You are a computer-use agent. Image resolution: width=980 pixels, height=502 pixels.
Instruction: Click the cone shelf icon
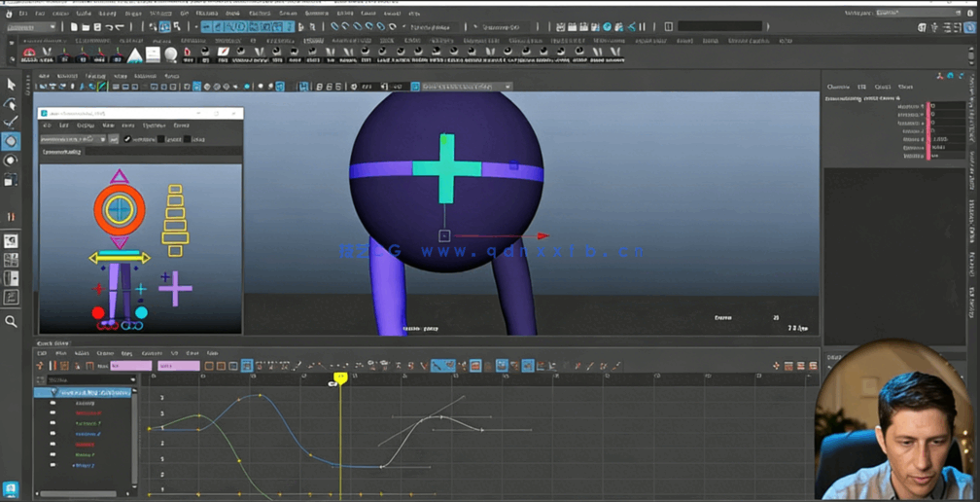click(x=135, y=55)
